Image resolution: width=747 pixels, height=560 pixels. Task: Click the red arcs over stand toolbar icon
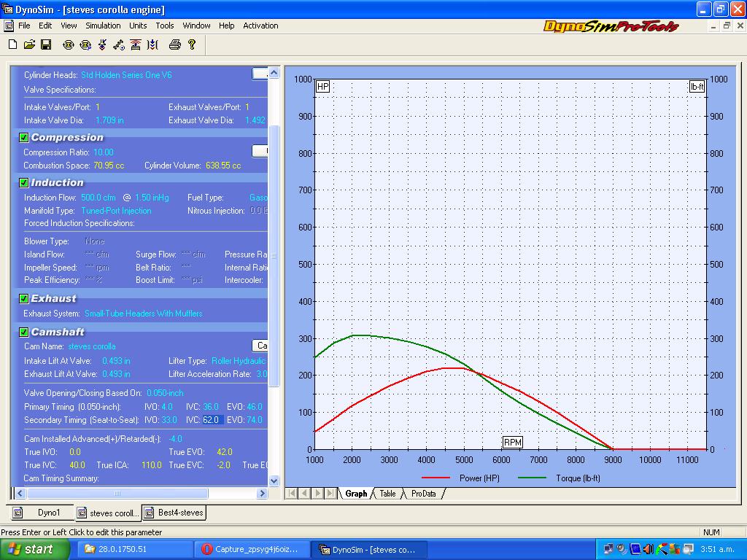pyautogui.click(x=135, y=44)
